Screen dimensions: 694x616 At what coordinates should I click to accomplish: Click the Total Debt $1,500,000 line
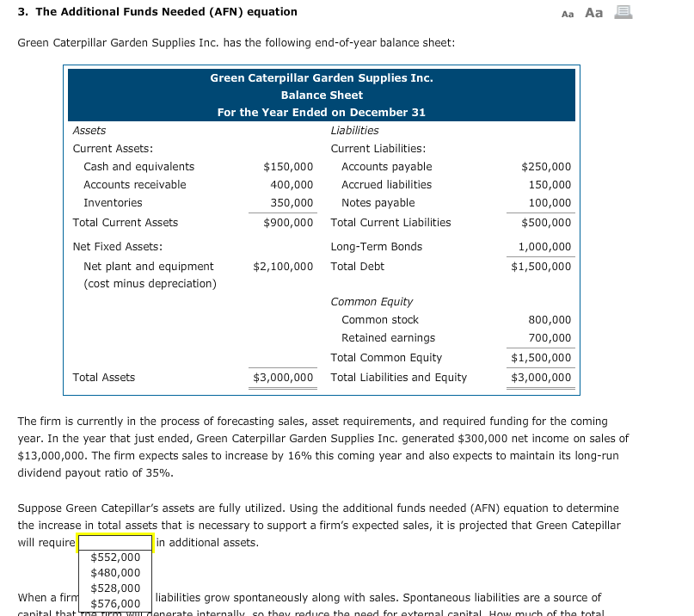pyautogui.click(x=544, y=266)
